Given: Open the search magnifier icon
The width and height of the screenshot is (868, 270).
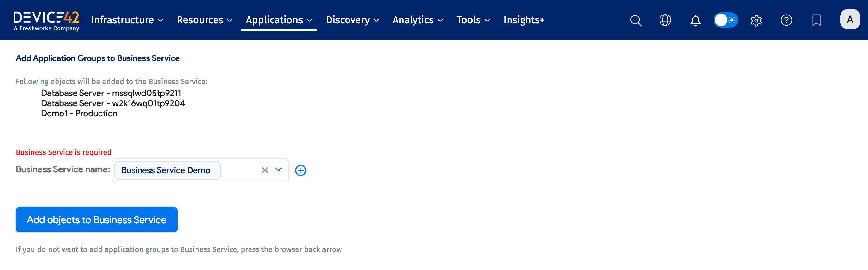Looking at the screenshot, I should click(636, 20).
